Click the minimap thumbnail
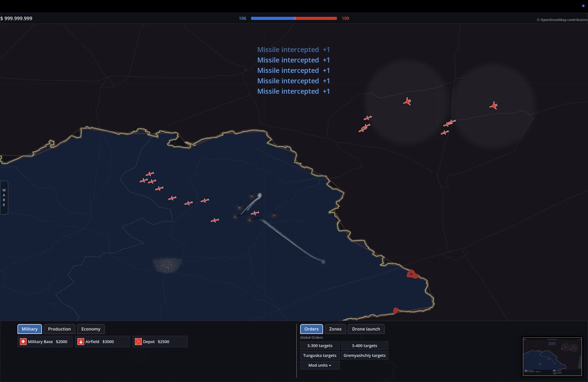Viewport: 588px width, 382px height. click(x=552, y=357)
